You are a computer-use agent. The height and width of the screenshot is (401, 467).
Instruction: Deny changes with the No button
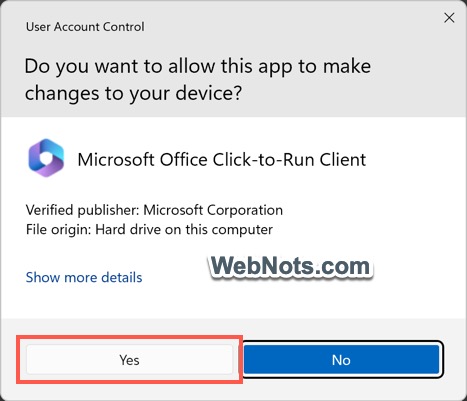tap(341, 360)
